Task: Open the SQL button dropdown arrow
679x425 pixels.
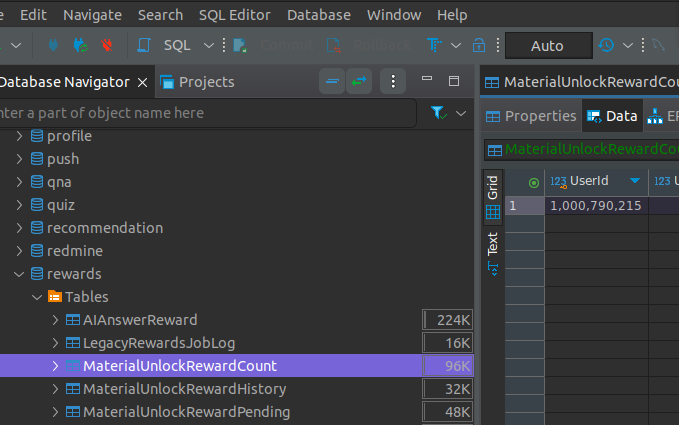Action: click(208, 46)
